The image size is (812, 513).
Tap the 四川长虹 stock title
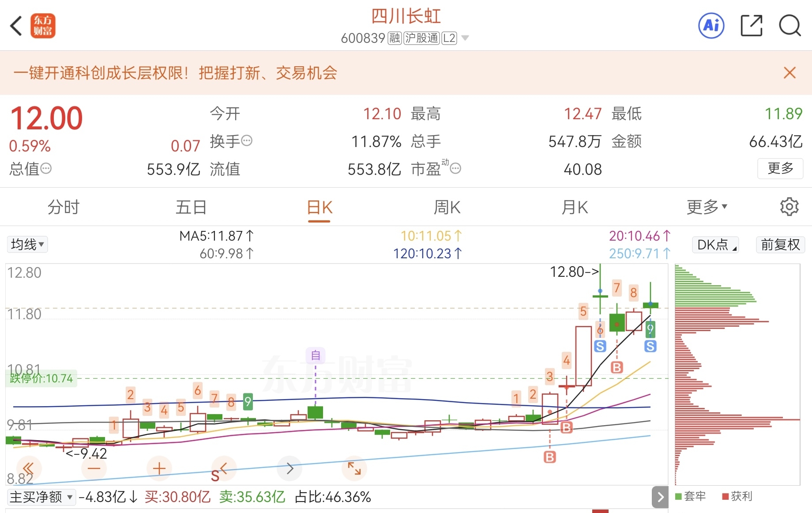(x=406, y=16)
